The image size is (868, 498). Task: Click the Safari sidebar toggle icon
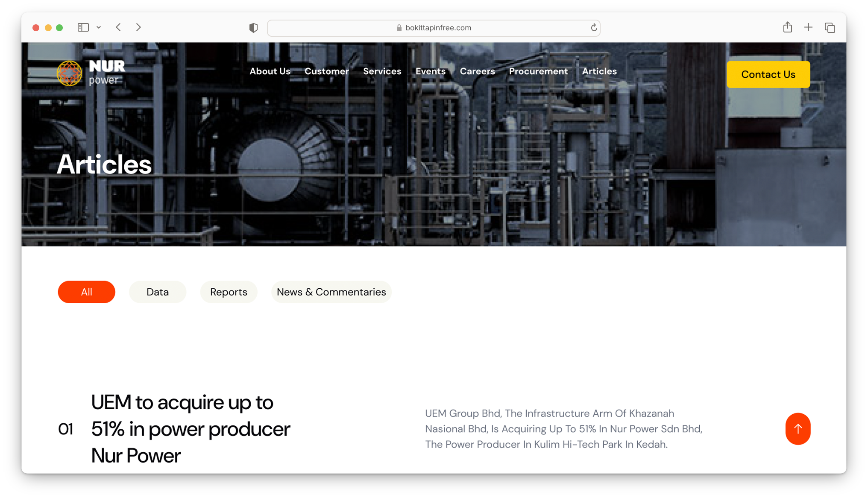(x=83, y=27)
